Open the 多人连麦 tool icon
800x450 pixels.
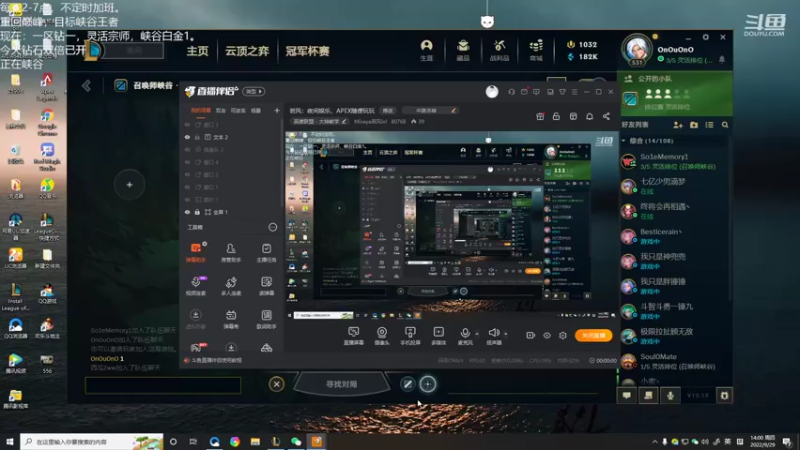231,286
